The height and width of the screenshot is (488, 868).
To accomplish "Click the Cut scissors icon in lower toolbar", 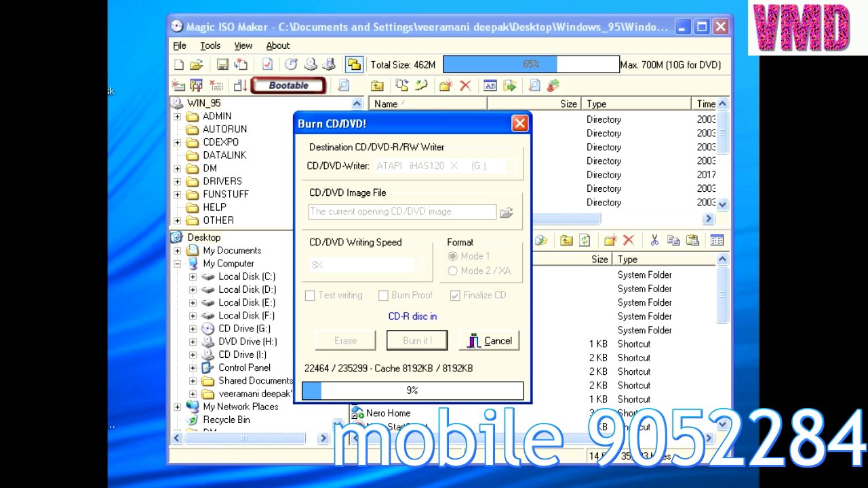I will coord(654,241).
